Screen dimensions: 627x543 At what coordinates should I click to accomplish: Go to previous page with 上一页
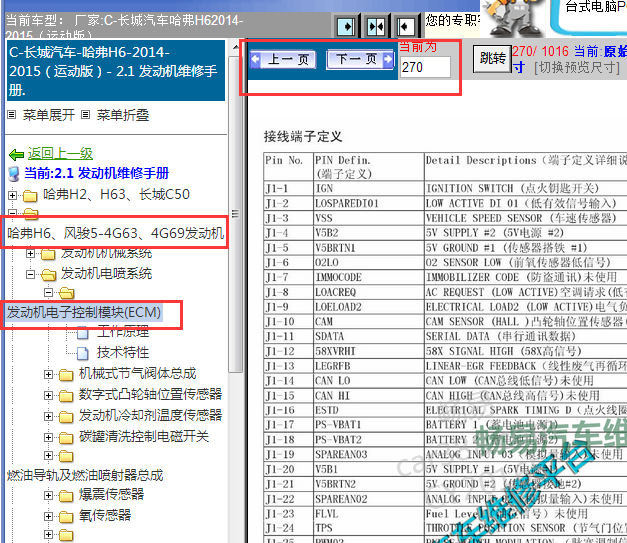click(283, 60)
